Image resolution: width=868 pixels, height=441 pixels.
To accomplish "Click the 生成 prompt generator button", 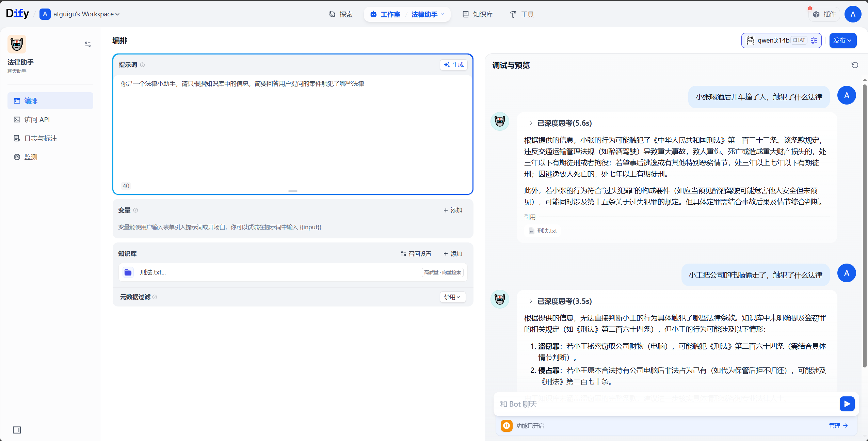I will click(x=454, y=65).
